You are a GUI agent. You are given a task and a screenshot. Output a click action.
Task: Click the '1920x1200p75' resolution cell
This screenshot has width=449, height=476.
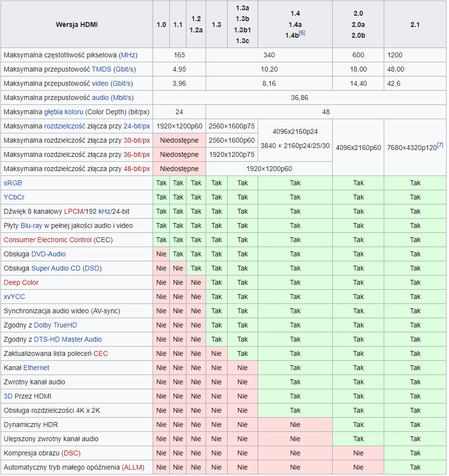pyautogui.click(x=232, y=155)
